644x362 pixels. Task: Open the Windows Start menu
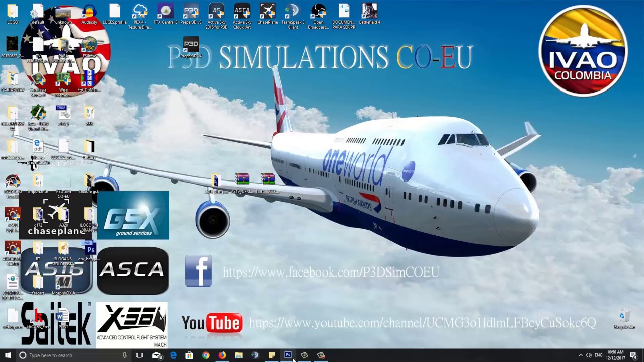(8, 355)
